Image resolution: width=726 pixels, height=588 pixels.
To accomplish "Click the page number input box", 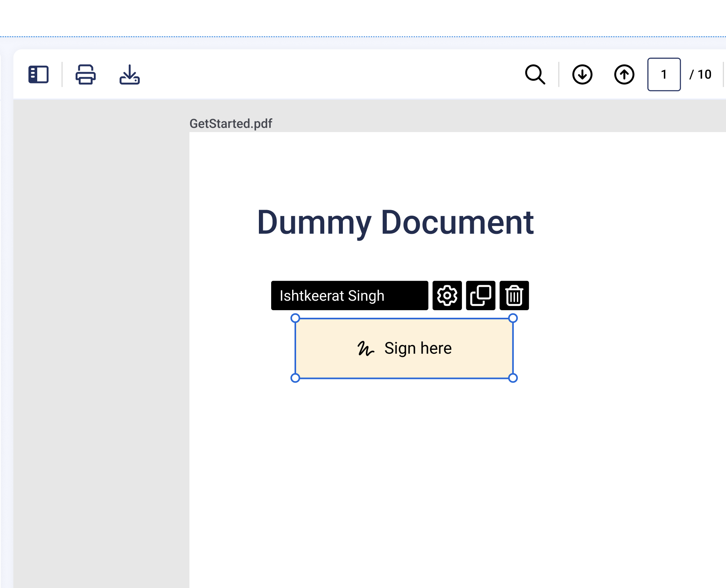I will point(664,74).
